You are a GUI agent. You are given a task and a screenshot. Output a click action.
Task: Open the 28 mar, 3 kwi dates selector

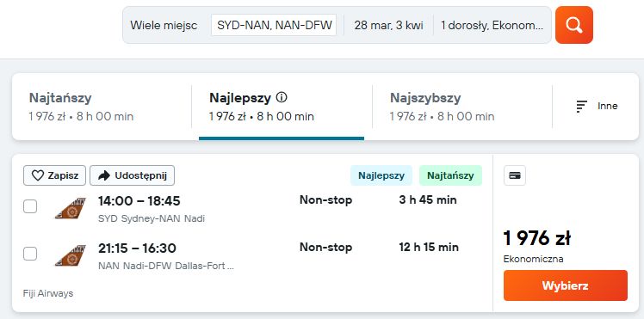pyautogui.click(x=388, y=25)
